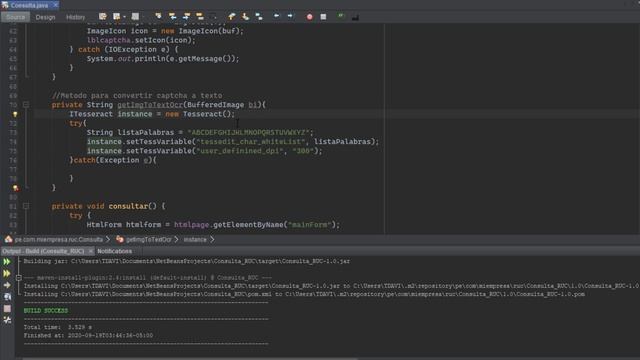
Task: Click the fourth Output sidebar icon below arrow
Action: pos(7,297)
